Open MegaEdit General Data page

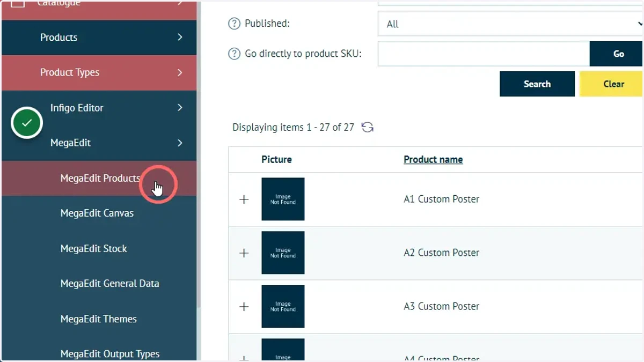[99, 284]
